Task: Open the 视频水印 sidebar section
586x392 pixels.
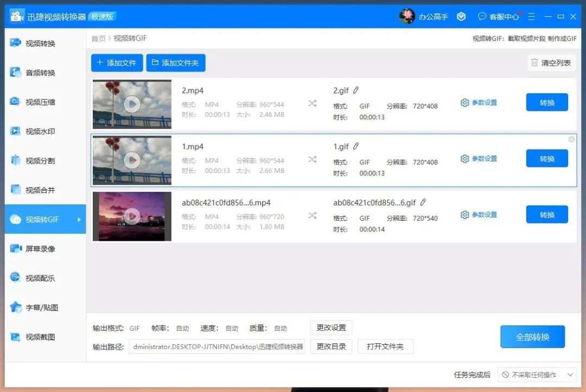Action: (x=45, y=131)
